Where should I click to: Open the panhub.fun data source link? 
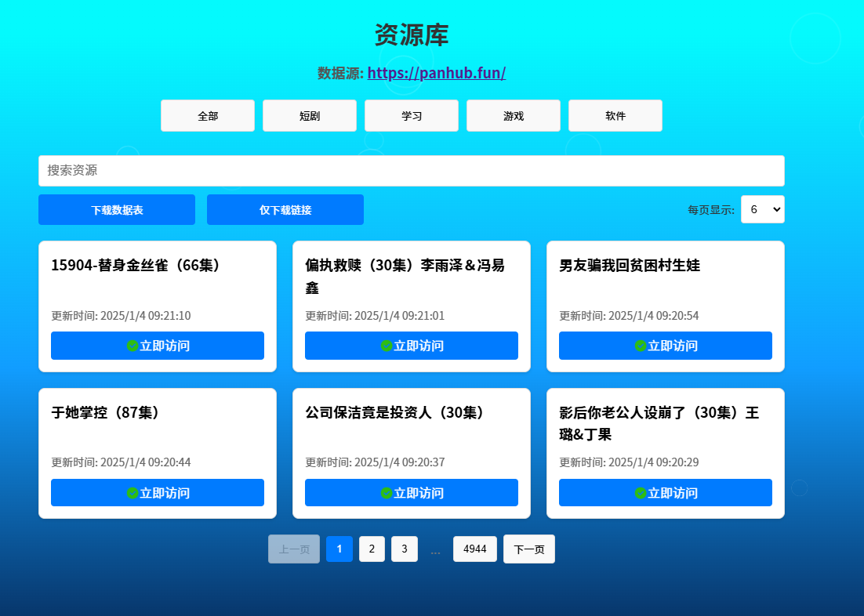point(437,74)
